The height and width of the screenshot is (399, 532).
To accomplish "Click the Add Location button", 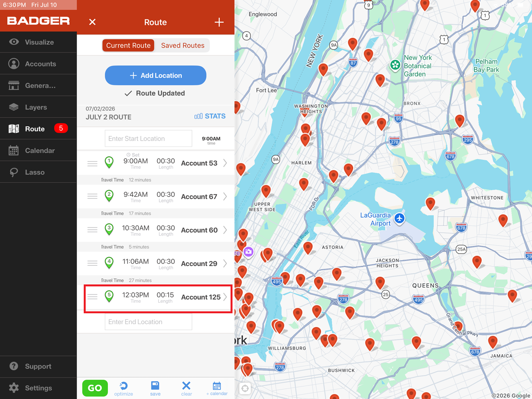I will coord(155,75).
